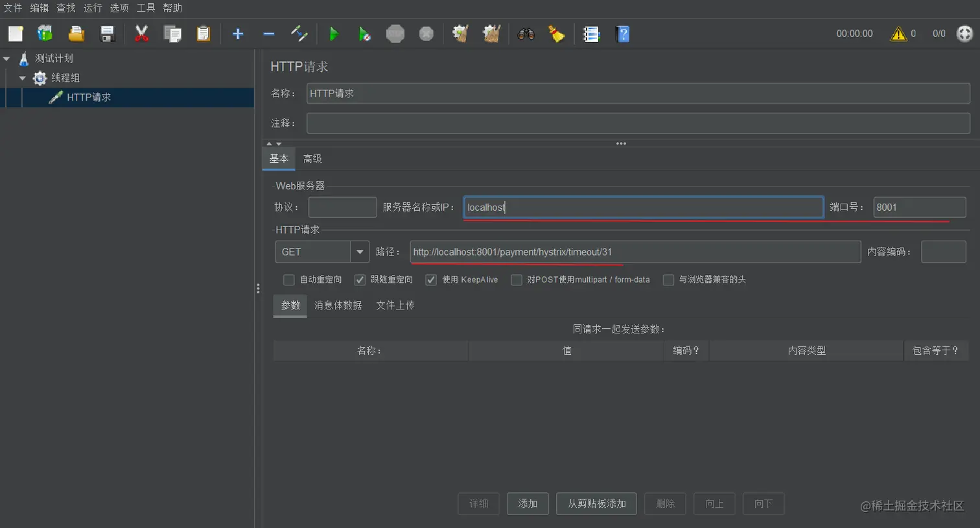Viewport: 980px width, 528px height.
Task: Click the 注释 input field
Action: (x=638, y=123)
